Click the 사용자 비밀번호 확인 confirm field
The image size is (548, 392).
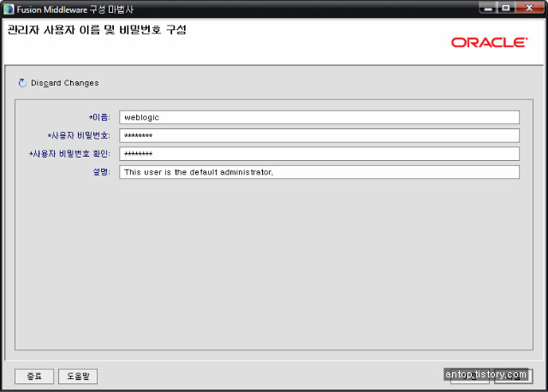pos(319,154)
